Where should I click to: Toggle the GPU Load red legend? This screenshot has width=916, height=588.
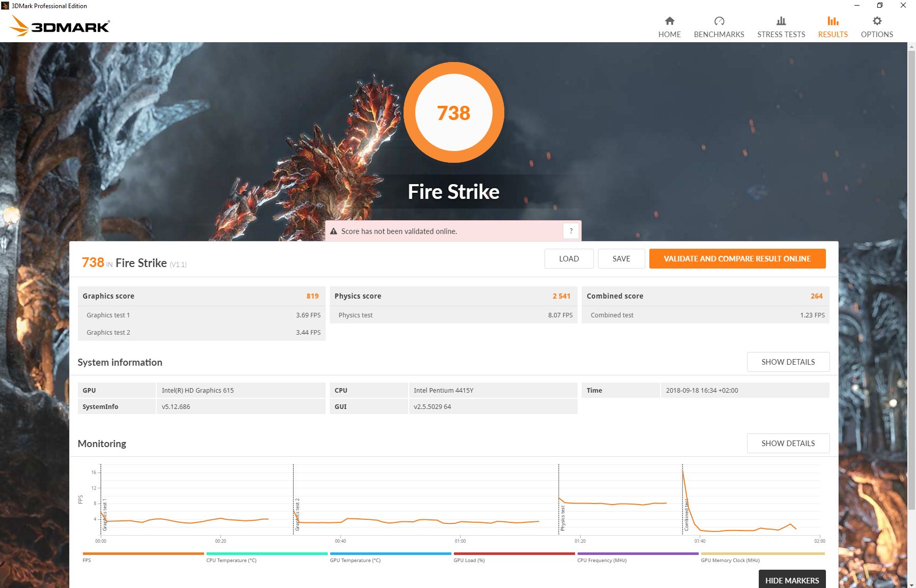tap(514, 553)
